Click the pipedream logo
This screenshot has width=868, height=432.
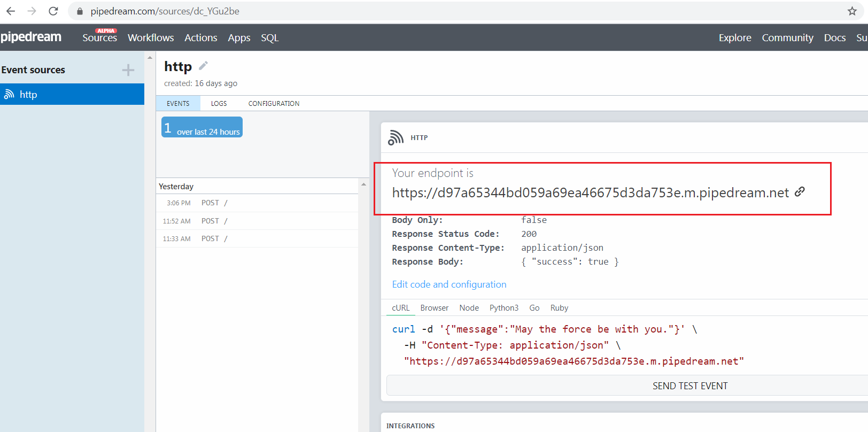(x=31, y=37)
